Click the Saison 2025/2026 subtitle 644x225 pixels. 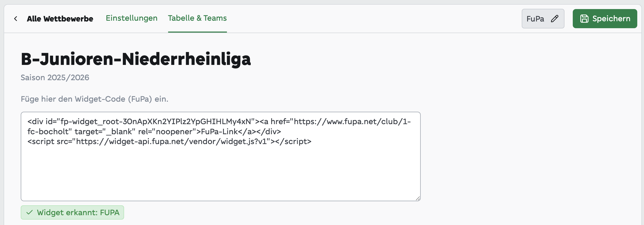(x=55, y=77)
